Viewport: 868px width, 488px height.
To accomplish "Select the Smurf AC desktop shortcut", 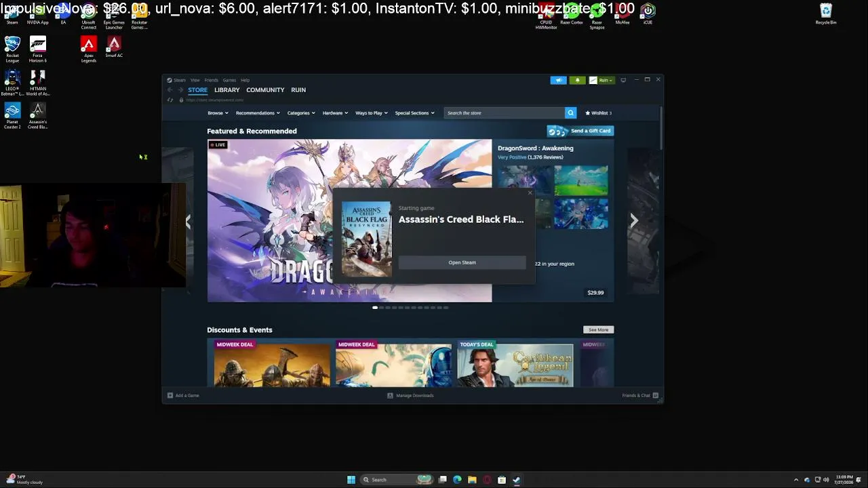I will point(114,47).
